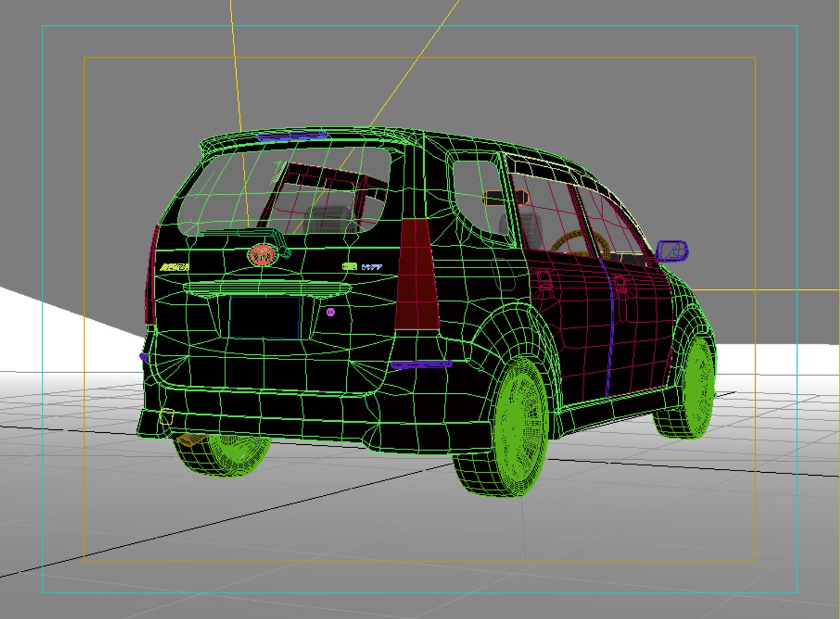
Task: Click the orange interior rearview mirror
Action: coord(505,198)
